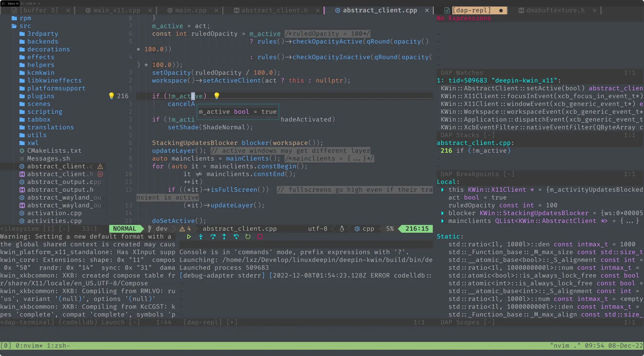Click 'ruledOpacity const int = 100' variable
The image size is (644, 356).
[503, 205]
